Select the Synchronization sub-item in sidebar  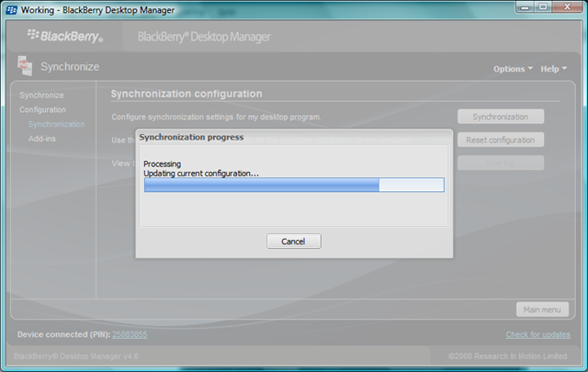pos(56,124)
